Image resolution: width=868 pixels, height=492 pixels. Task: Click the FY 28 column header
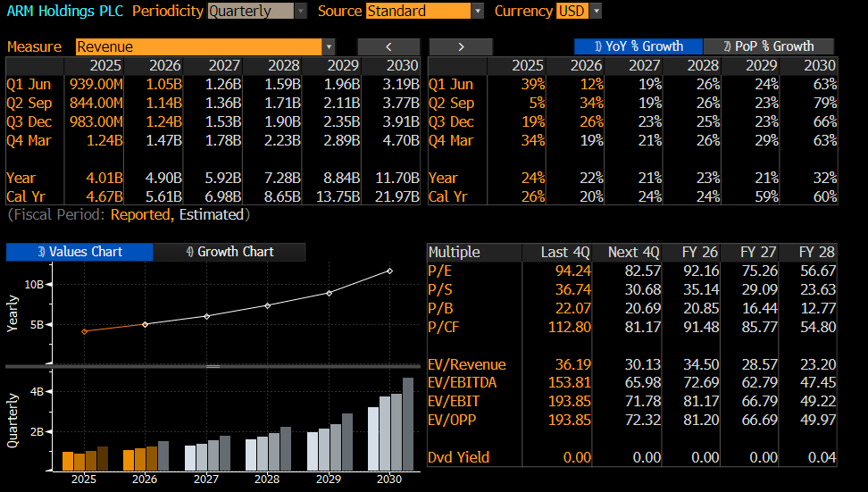tap(817, 252)
